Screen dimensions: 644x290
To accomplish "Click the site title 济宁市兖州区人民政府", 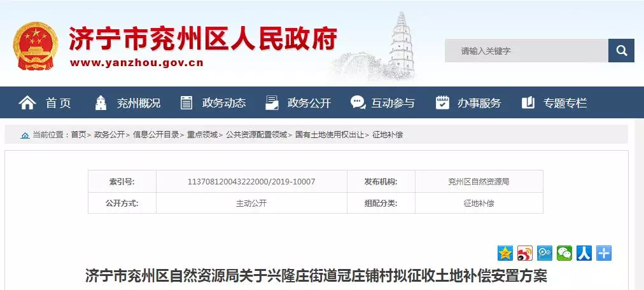I will click(x=203, y=39).
